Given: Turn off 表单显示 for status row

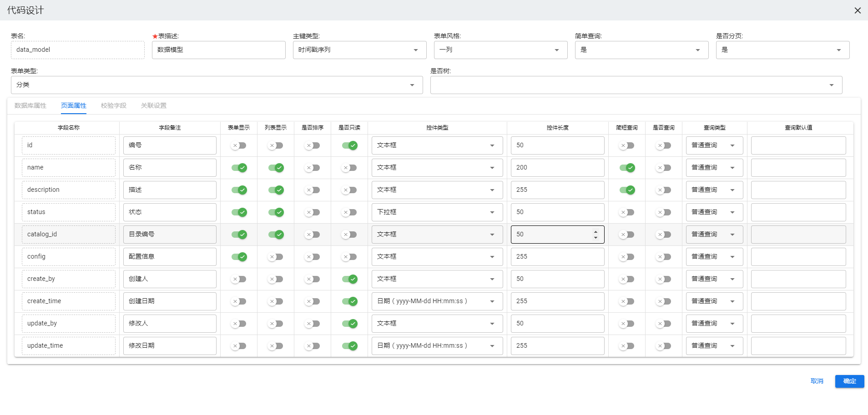Looking at the screenshot, I should point(239,212).
